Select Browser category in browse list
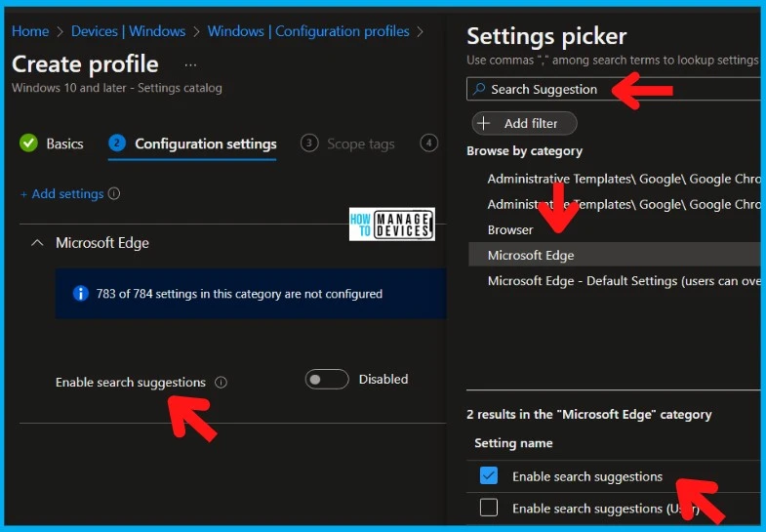 (510, 229)
